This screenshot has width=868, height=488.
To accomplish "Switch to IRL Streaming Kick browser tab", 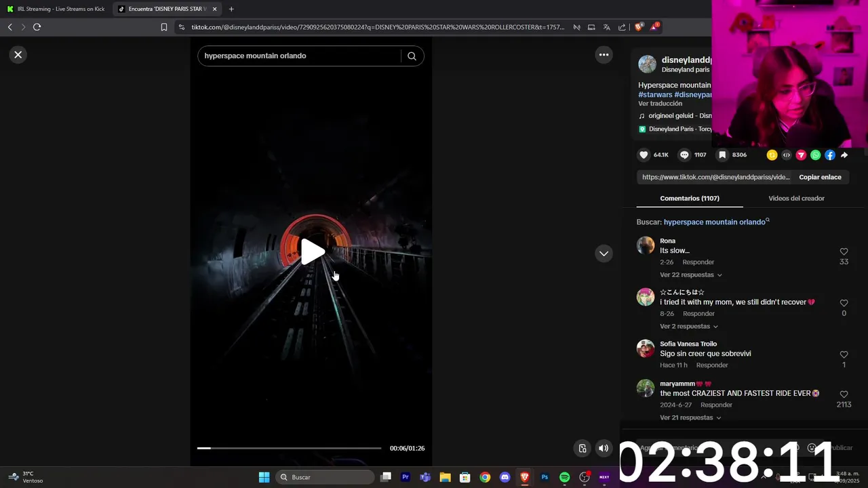I will (56, 9).
